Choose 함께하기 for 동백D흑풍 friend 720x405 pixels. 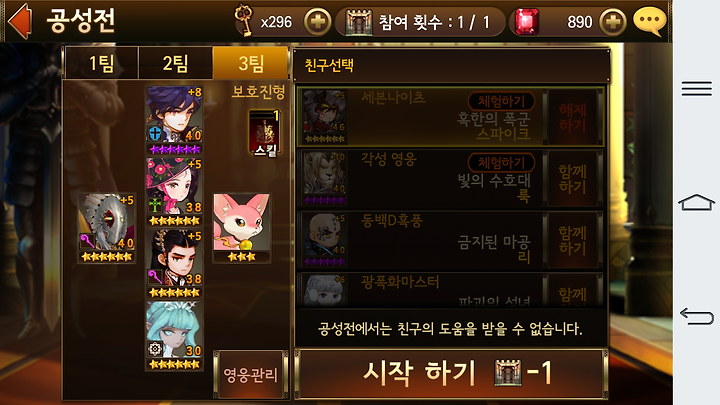[573, 240]
